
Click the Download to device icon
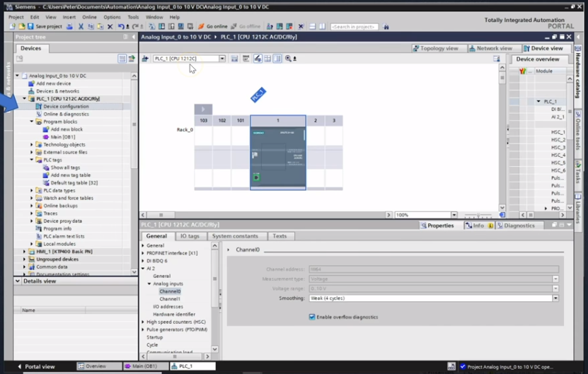[x=161, y=27]
